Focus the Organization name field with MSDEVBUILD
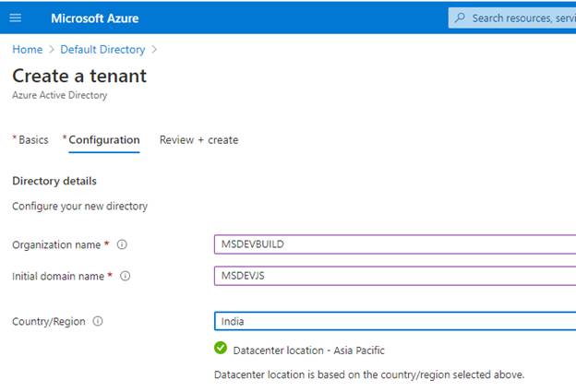This screenshot has width=576, height=392. (x=394, y=244)
